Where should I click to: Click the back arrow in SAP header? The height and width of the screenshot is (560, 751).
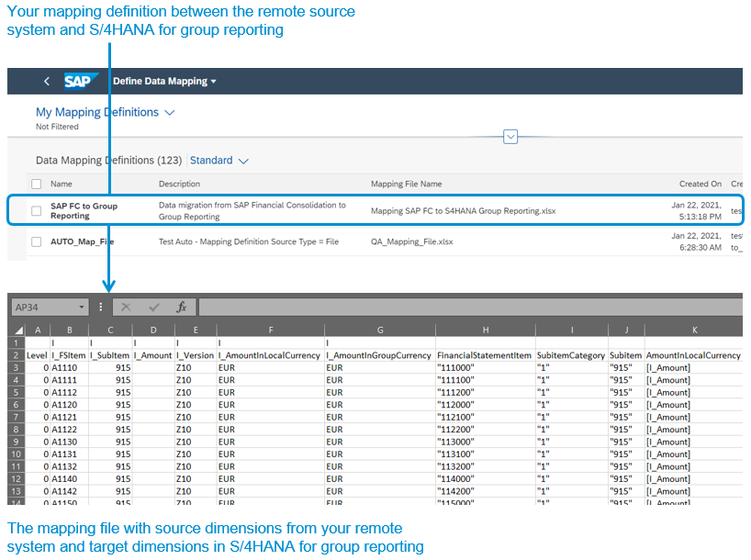click(x=47, y=82)
